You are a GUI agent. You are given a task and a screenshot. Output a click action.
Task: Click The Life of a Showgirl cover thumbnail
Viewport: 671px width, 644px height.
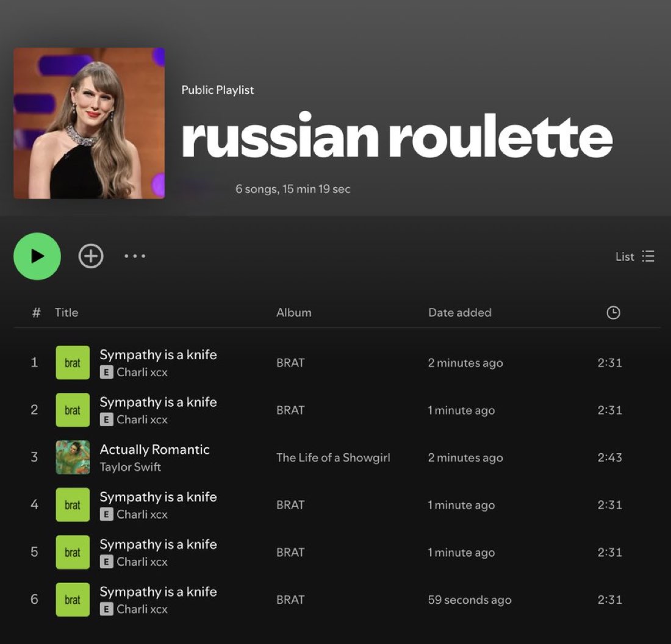click(x=73, y=457)
